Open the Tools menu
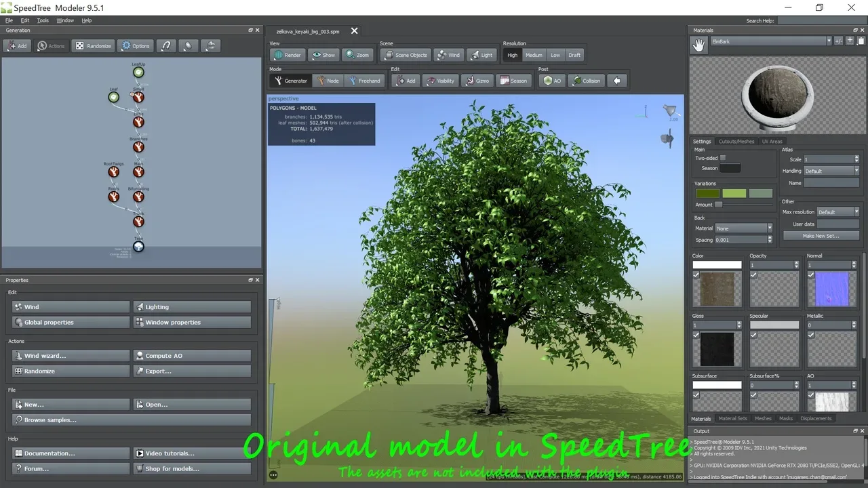Image resolution: width=868 pixels, height=488 pixels. tap(42, 20)
